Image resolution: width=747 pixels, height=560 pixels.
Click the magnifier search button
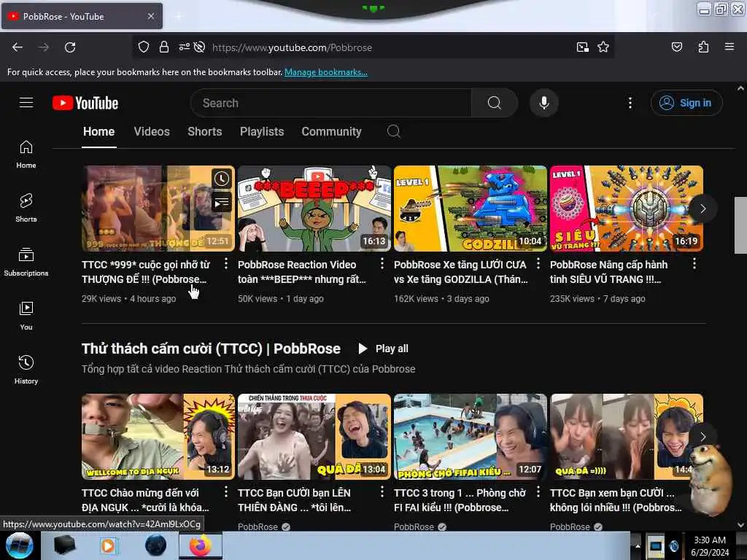click(494, 103)
